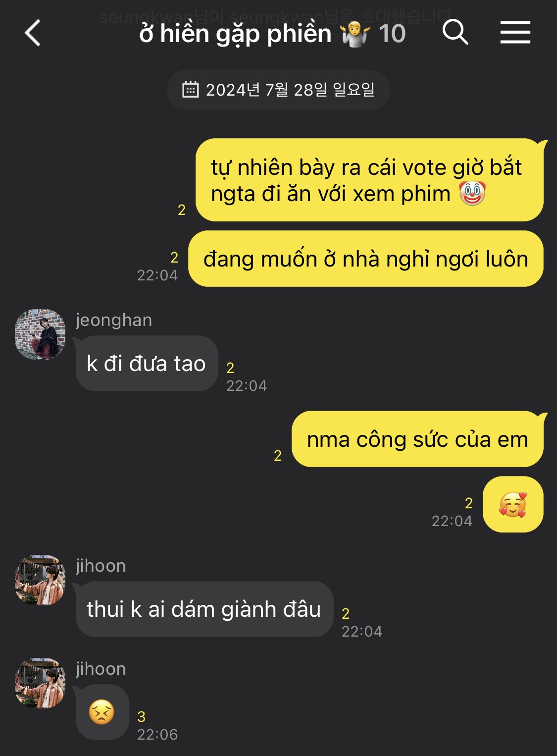The height and width of the screenshot is (756, 557).
Task: Select the message starting 'tự nhiên bày ra cái vote'
Action: coord(369,180)
